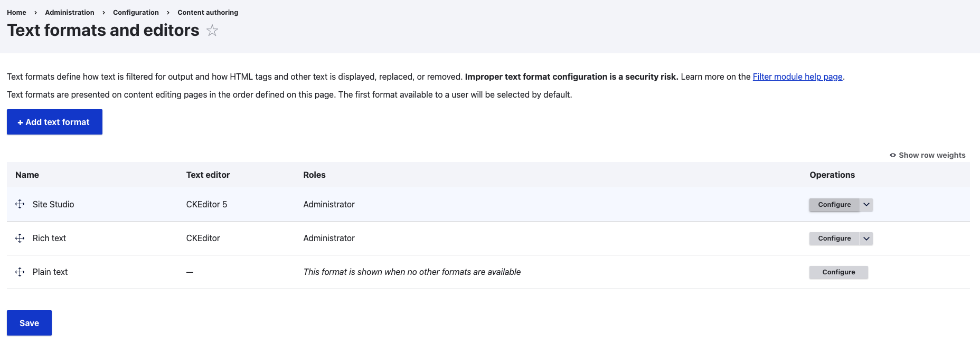Click the star shortcut icon beside title
Viewport: 980px width, 344px height.
tap(212, 31)
